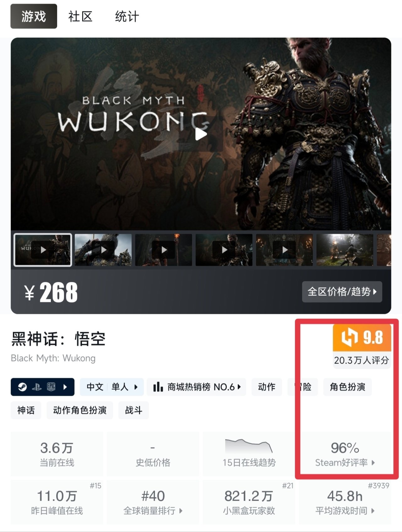Switch to the 统计 tab

127,16
